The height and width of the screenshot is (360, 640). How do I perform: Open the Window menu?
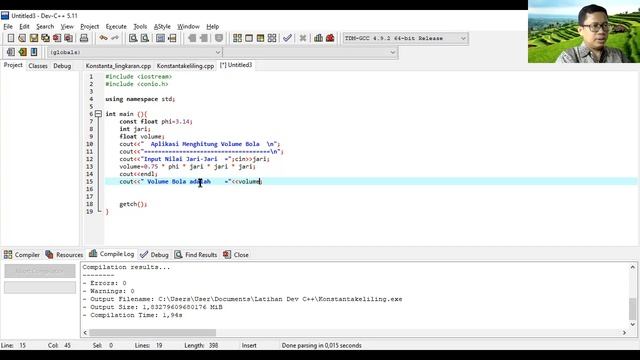point(188,27)
